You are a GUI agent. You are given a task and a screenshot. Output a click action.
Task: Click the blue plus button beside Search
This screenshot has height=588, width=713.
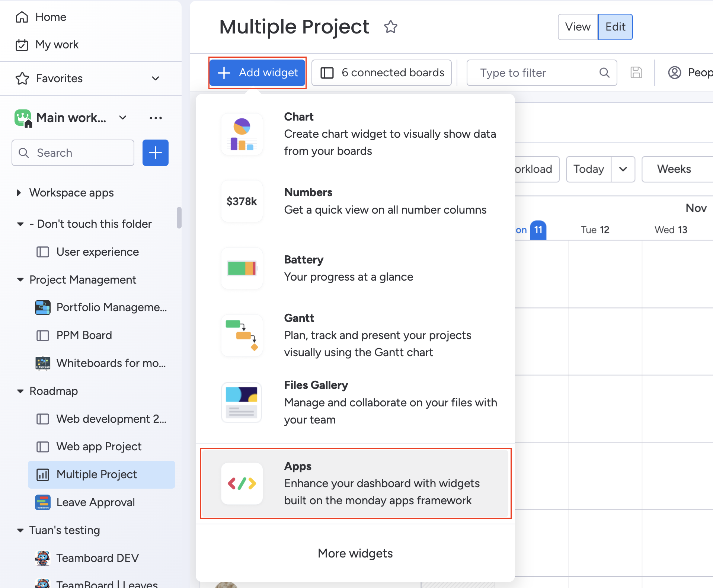[155, 153]
